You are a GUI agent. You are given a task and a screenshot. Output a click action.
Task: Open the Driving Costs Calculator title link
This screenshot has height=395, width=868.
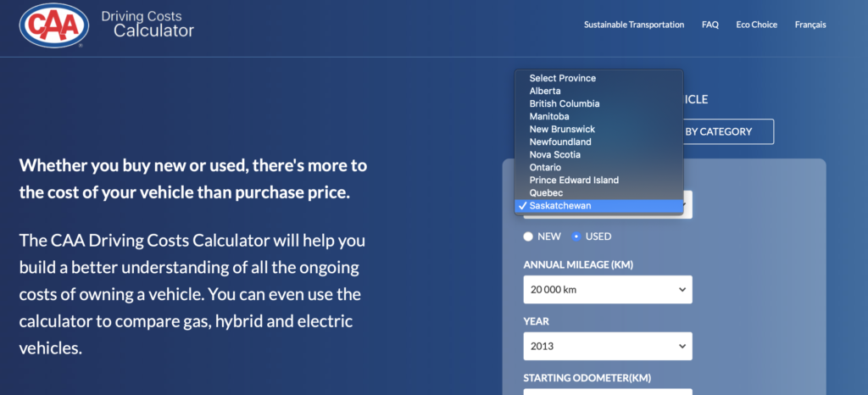[x=147, y=25]
